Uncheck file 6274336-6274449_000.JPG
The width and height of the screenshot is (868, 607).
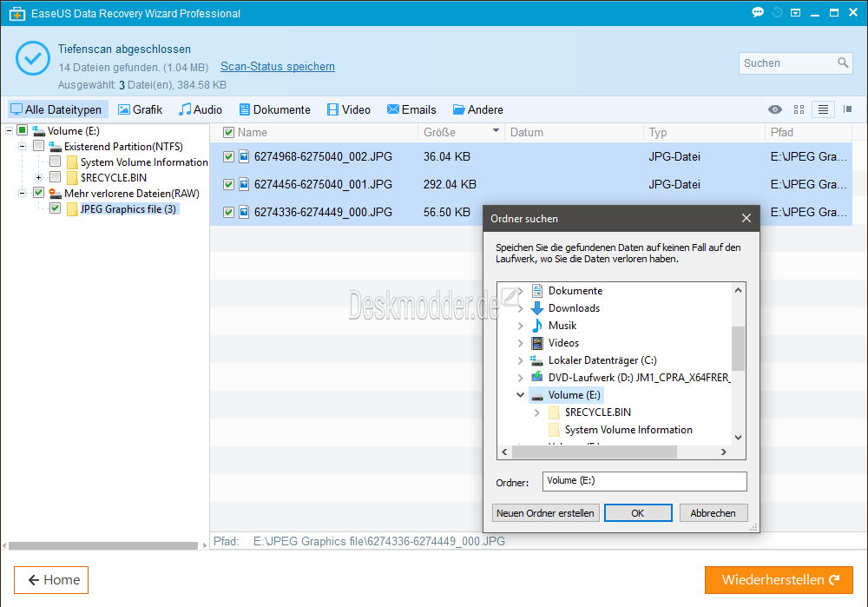click(228, 212)
